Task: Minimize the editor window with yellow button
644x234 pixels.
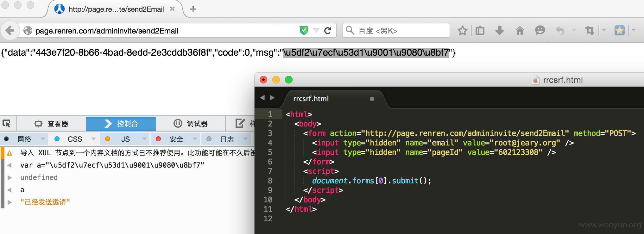Action: 276,80
